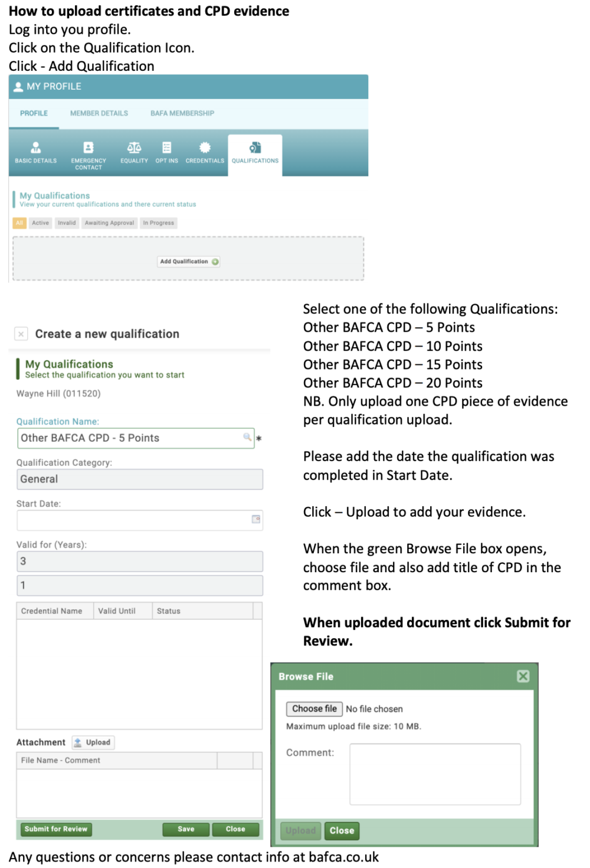Switch to the Member Details tab
590x868 pixels.
99,113
